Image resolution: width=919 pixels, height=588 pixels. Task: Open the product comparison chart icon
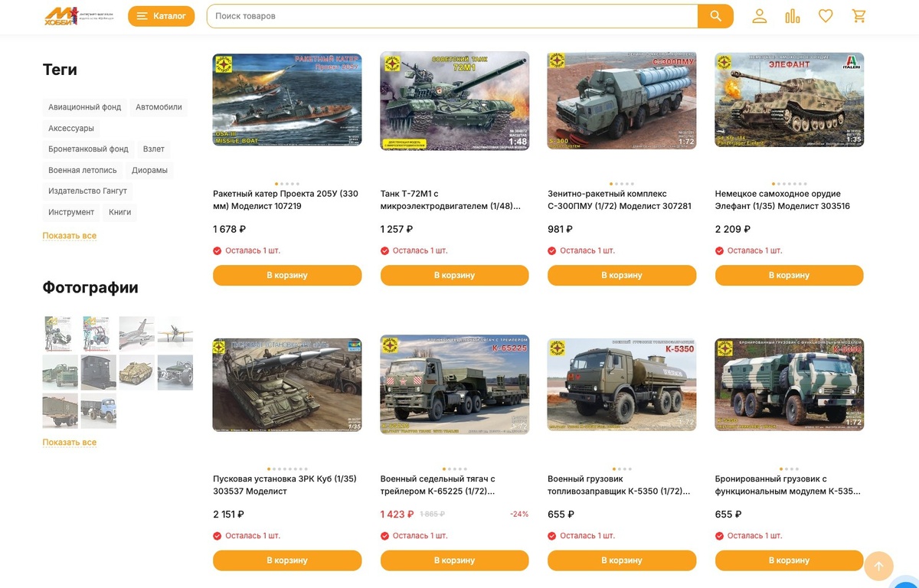[793, 16]
